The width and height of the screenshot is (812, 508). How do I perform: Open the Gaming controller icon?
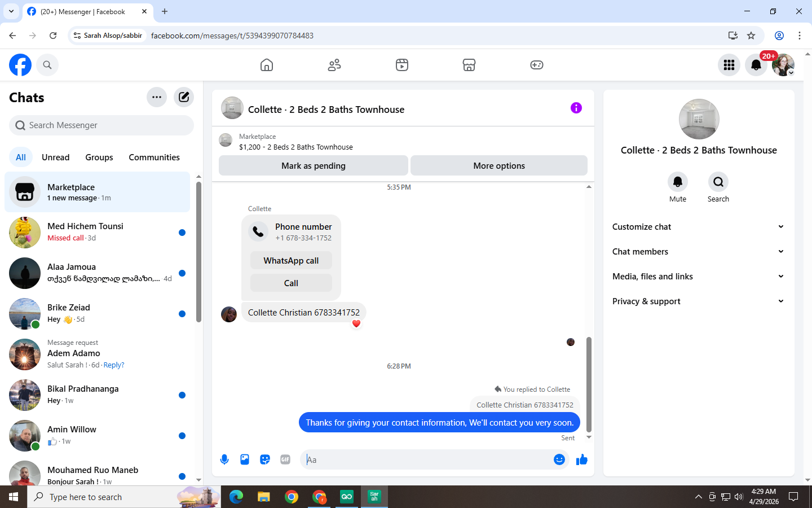click(x=537, y=65)
